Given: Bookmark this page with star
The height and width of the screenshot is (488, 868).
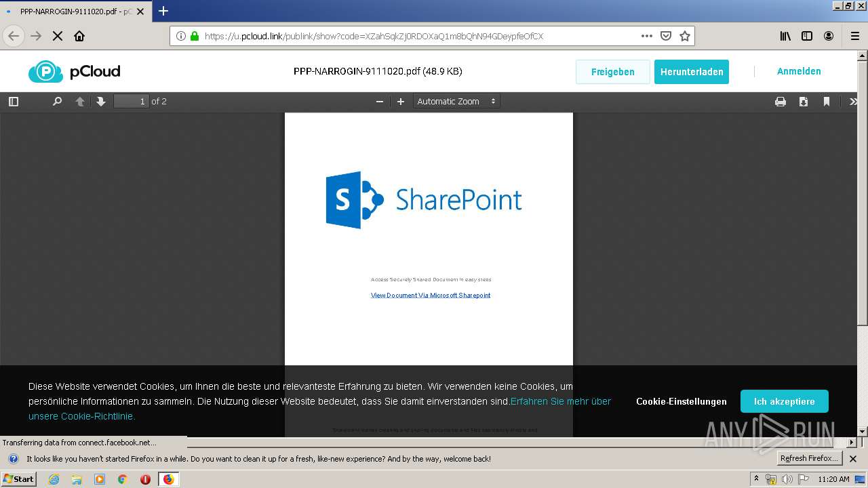Looking at the screenshot, I should (x=685, y=36).
